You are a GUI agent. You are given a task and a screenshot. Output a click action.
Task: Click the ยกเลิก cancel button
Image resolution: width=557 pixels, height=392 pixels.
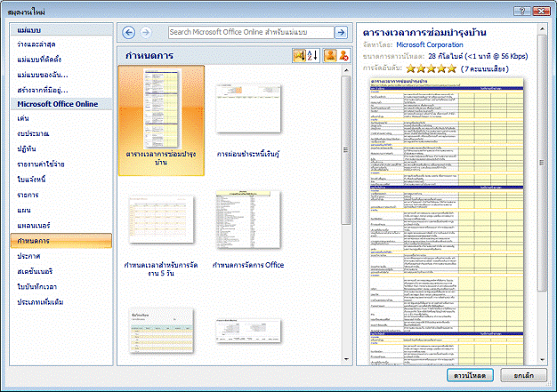click(x=523, y=375)
